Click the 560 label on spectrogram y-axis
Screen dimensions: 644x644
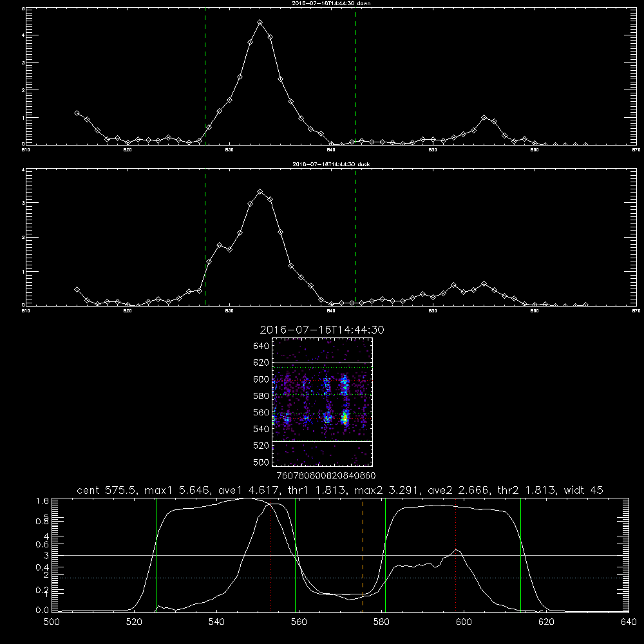tap(261, 412)
